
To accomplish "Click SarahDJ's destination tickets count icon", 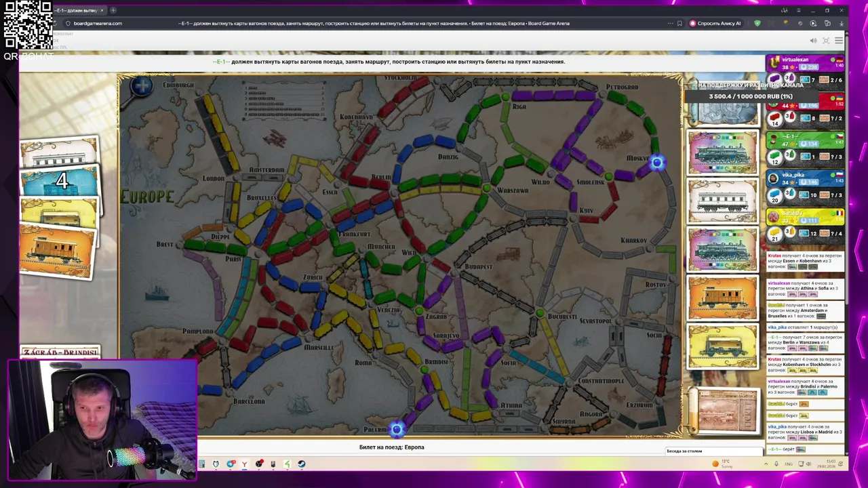I will [x=824, y=233].
